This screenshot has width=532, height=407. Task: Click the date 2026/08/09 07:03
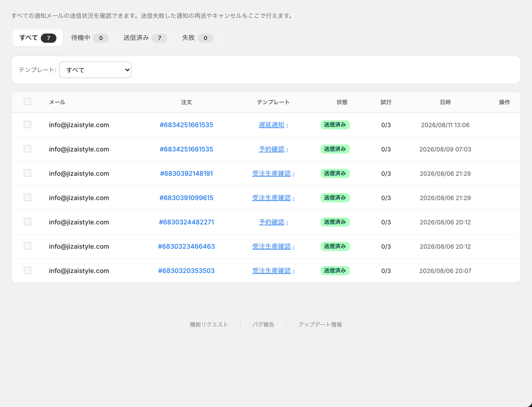coord(445,149)
